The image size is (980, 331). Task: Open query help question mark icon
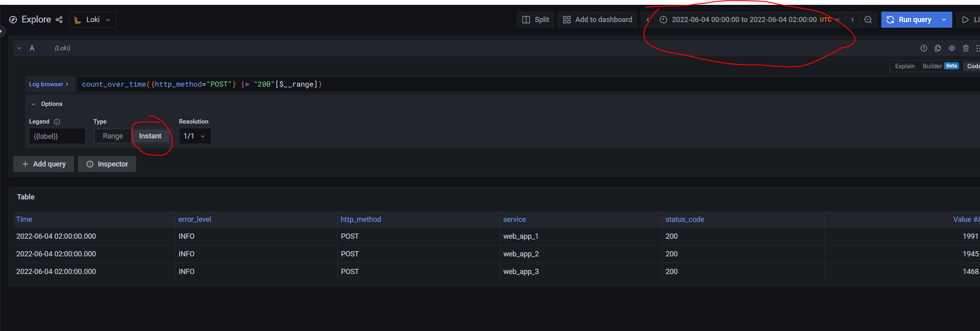[924, 48]
